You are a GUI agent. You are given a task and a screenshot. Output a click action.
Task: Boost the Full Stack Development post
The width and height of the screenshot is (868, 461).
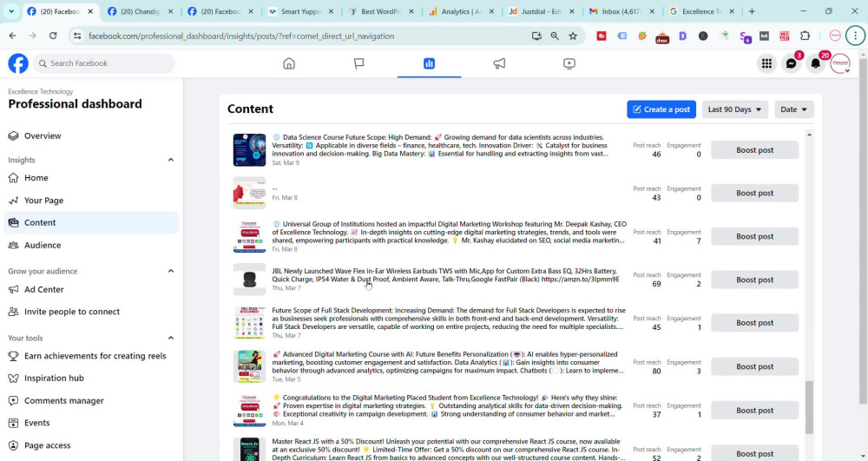(x=754, y=323)
